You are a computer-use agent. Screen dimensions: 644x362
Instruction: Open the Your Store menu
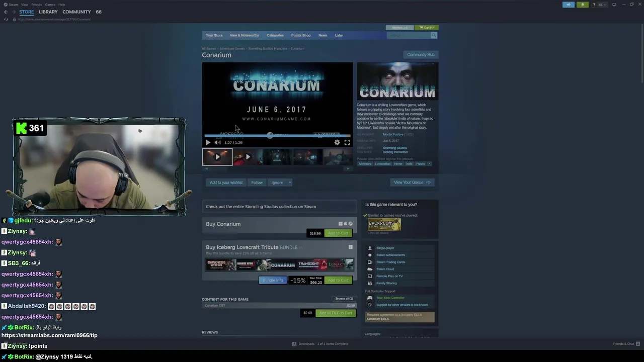tap(214, 35)
